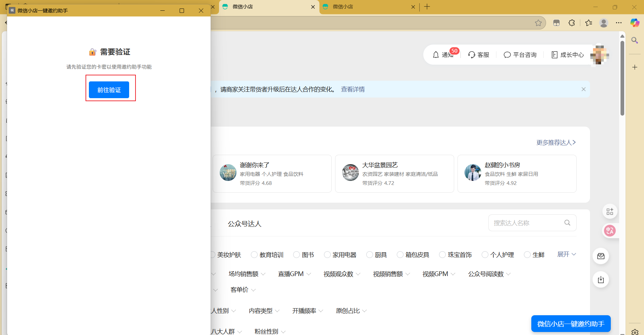Viewport: 644px width, 335px height.
Task: Dismiss the blue notice banner
Action: pos(584,89)
